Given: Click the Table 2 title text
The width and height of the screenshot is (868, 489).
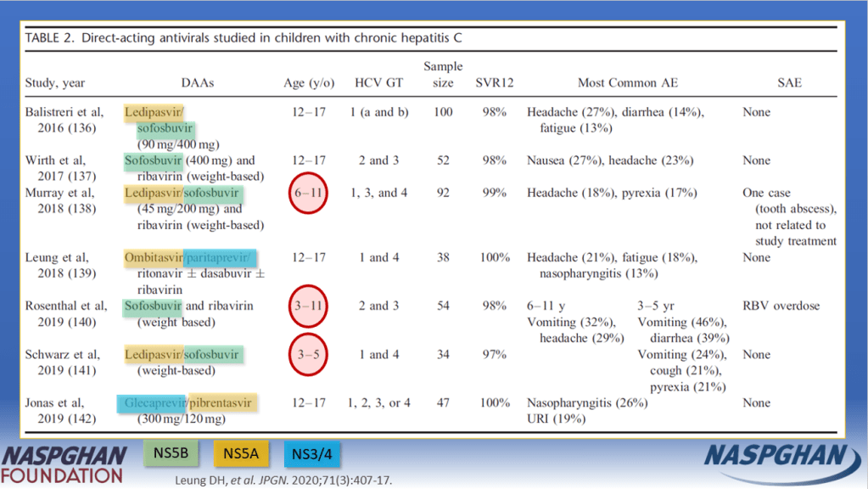Looking at the screenshot, I should coord(244,38).
